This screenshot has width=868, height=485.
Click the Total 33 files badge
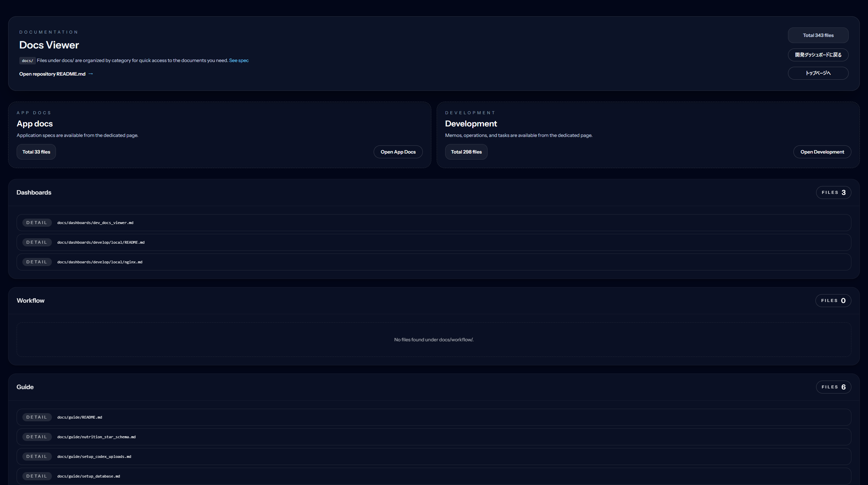pos(36,151)
